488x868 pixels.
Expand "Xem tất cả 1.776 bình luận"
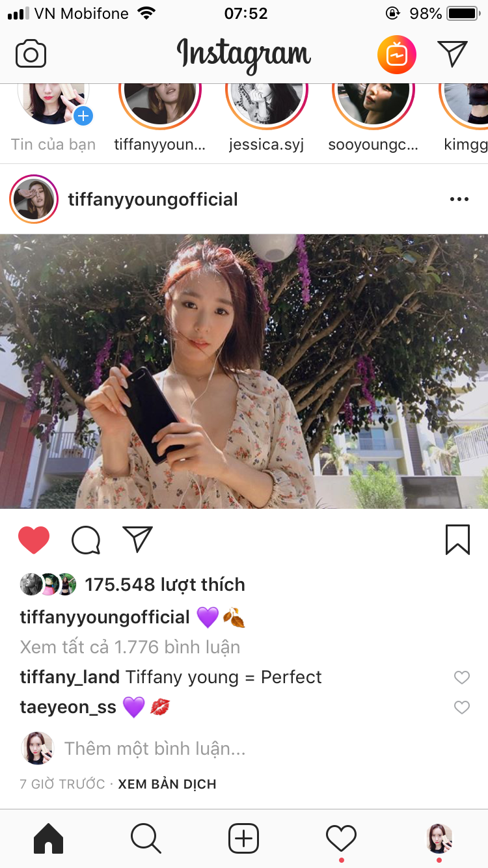(130, 647)
